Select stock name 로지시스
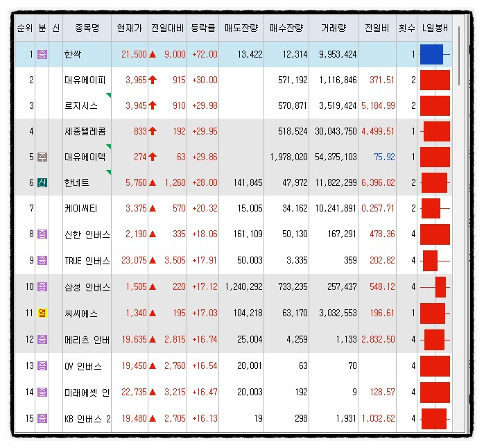484x448 pixels. [x=81, y=105]
